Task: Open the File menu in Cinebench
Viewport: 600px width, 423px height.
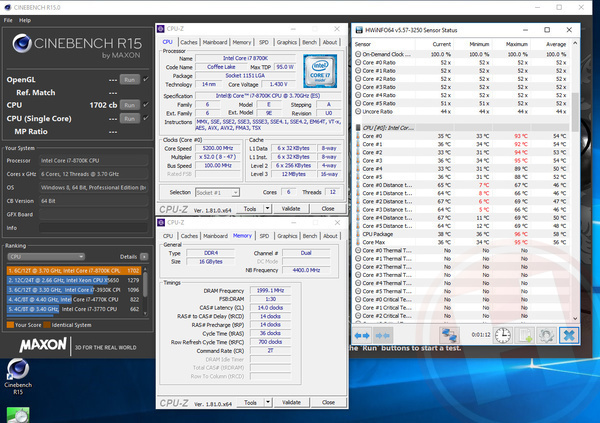Action: [8, 20]
